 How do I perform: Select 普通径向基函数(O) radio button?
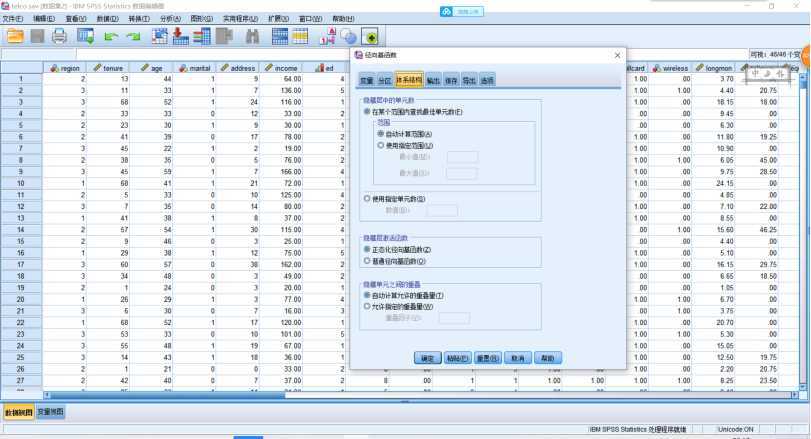coord(367,262)
